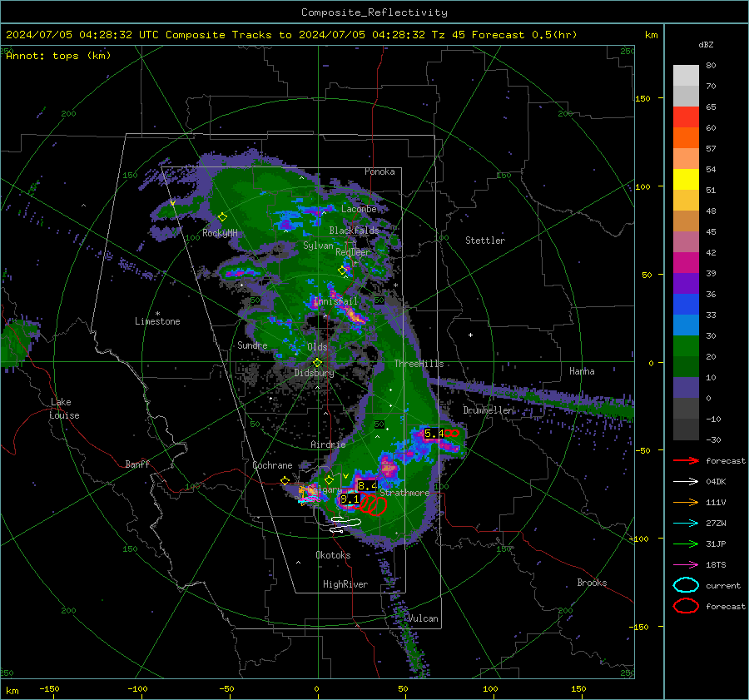The height and width of the screenshot is (700, 749).
Task: Click the magenta 18TS arrow legend icon
Action: pyautogui.click(x=686, y=565)
